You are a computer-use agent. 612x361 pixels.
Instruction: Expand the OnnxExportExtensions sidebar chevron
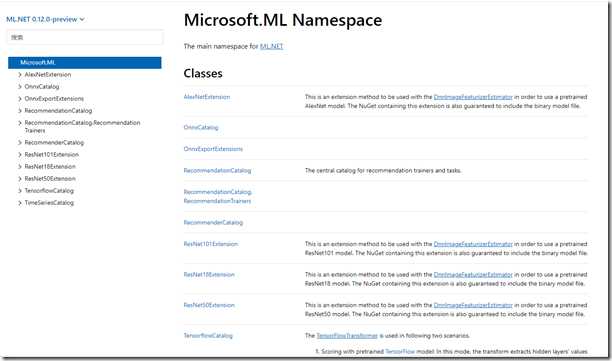20,99
